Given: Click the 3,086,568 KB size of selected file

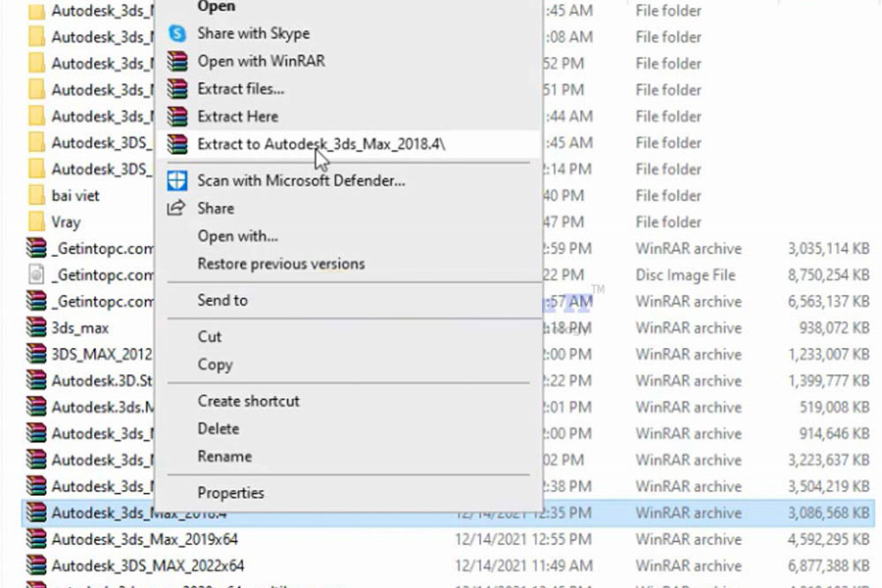Looking at the screenshot, I should (828, 514).
